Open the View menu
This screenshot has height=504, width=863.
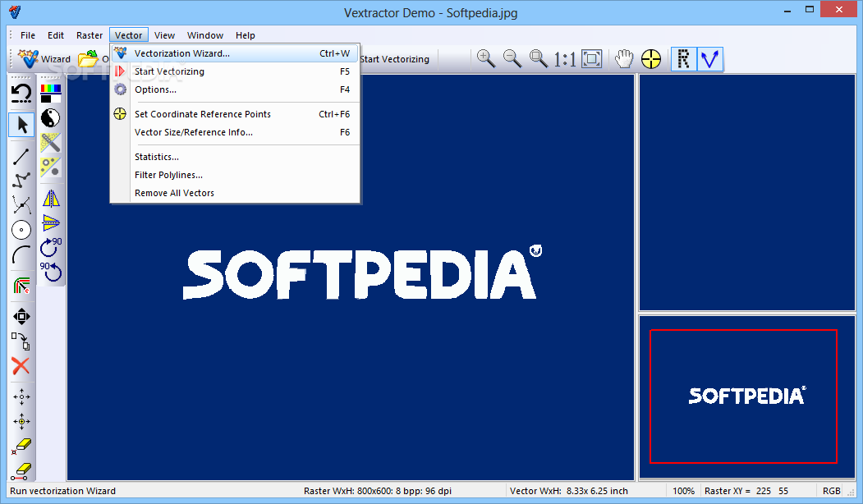point(164,35)
